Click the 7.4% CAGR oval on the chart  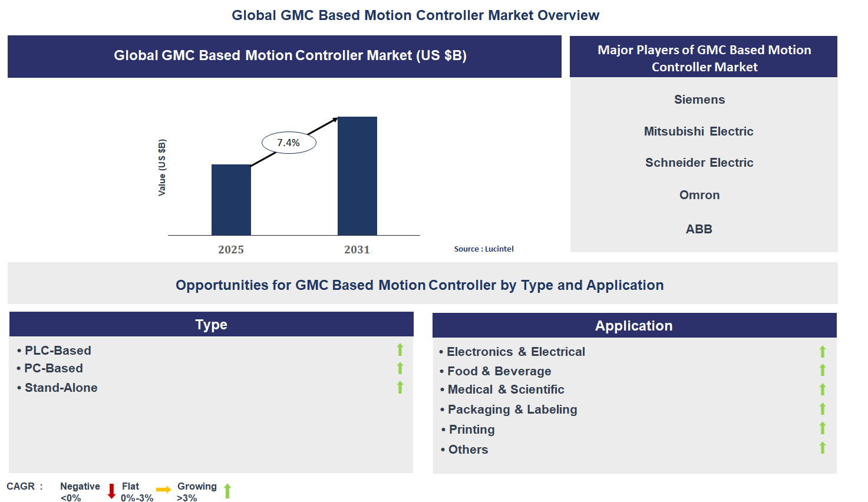pos(288,142)
